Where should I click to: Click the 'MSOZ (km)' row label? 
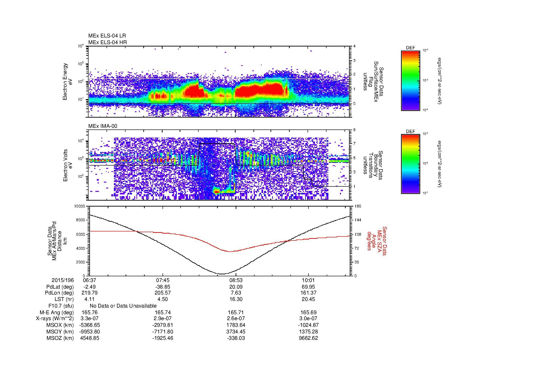pos(60,338)
